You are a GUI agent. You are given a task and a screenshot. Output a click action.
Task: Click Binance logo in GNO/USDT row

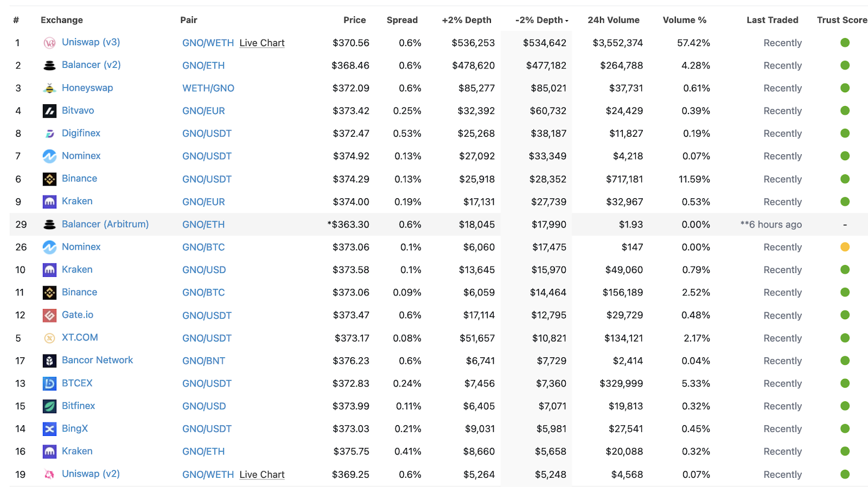49,179
